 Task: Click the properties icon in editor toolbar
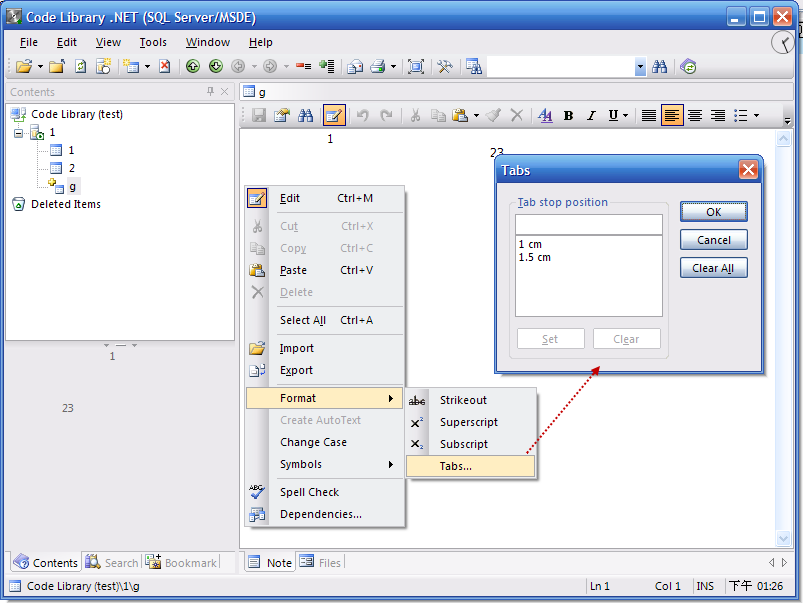pos(282,115)
